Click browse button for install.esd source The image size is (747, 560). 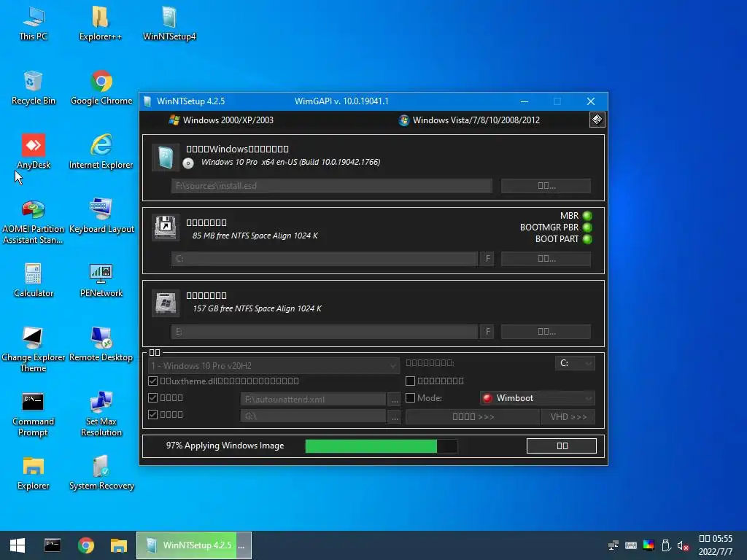546,186
